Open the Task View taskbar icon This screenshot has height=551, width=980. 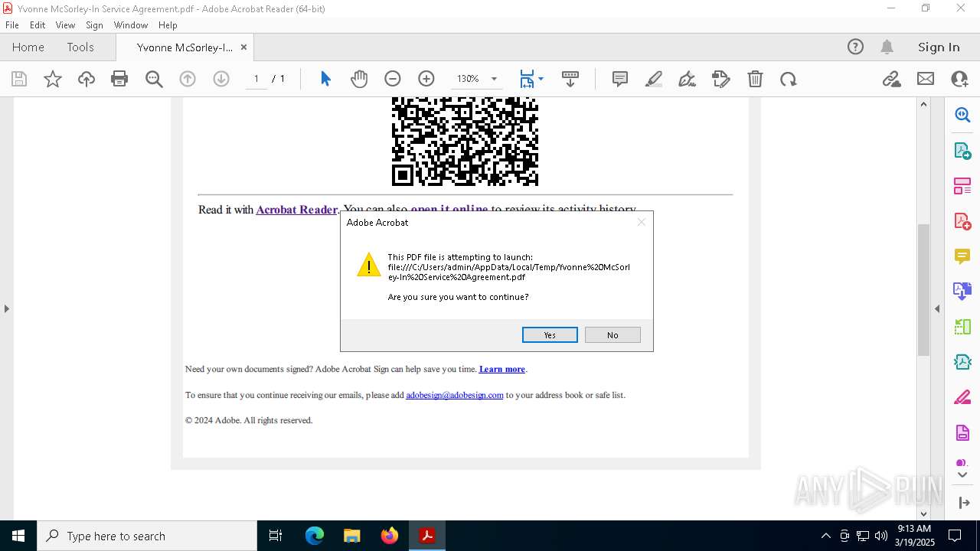(276, 536)
